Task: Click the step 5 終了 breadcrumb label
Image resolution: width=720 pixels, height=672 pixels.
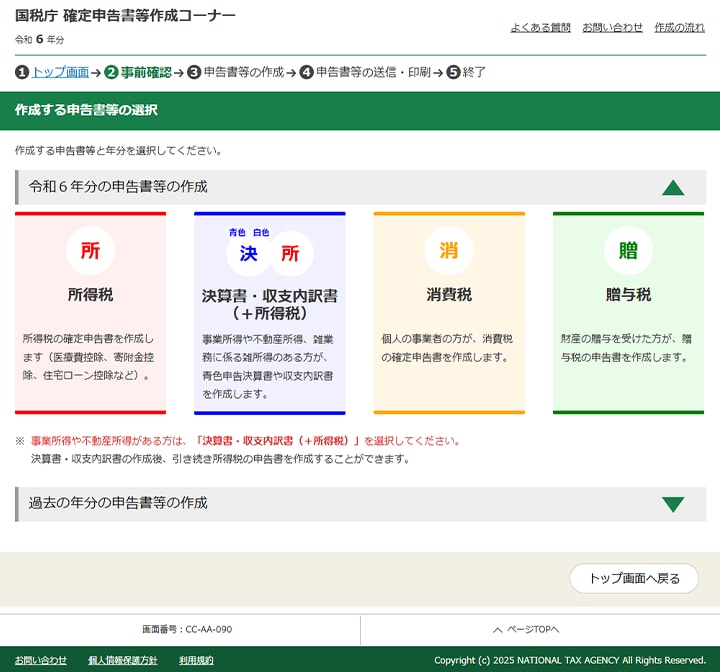Action: click(x=474, y=72)
